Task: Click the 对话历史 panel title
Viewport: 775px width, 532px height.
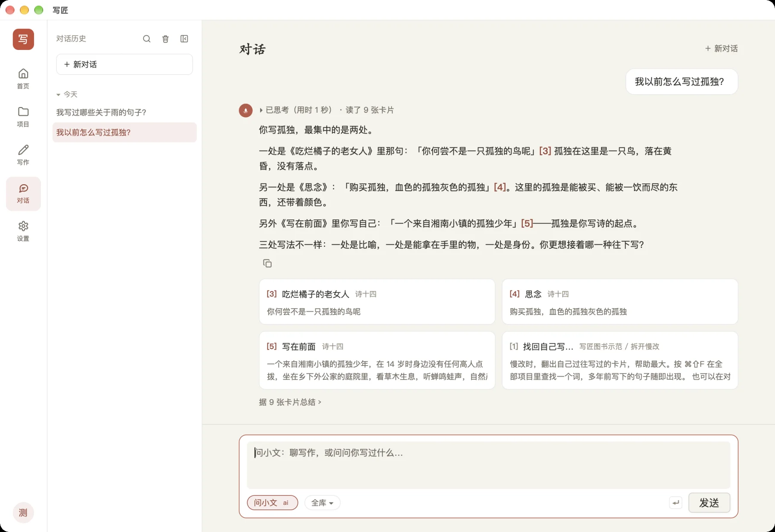Action: click(71, 39)
